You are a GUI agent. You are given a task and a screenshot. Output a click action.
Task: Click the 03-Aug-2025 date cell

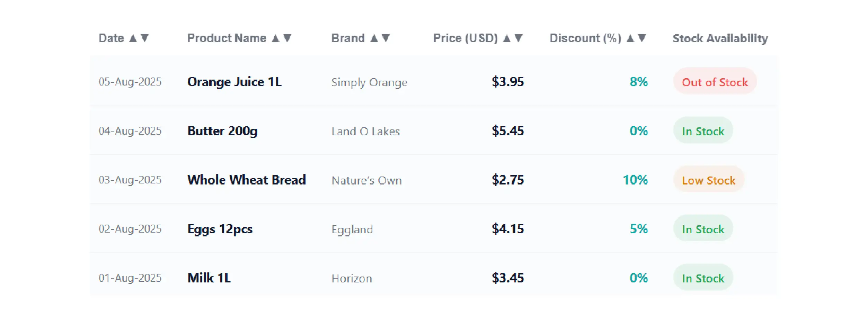pos(130,180)
